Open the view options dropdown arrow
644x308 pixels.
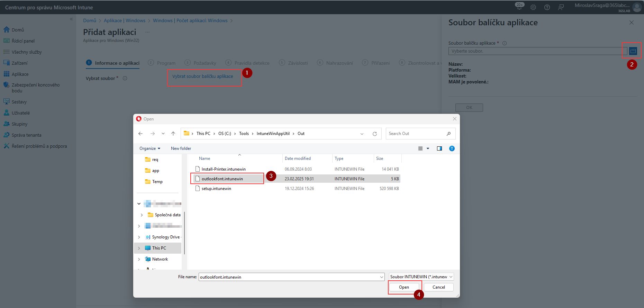tap(428, 148)
